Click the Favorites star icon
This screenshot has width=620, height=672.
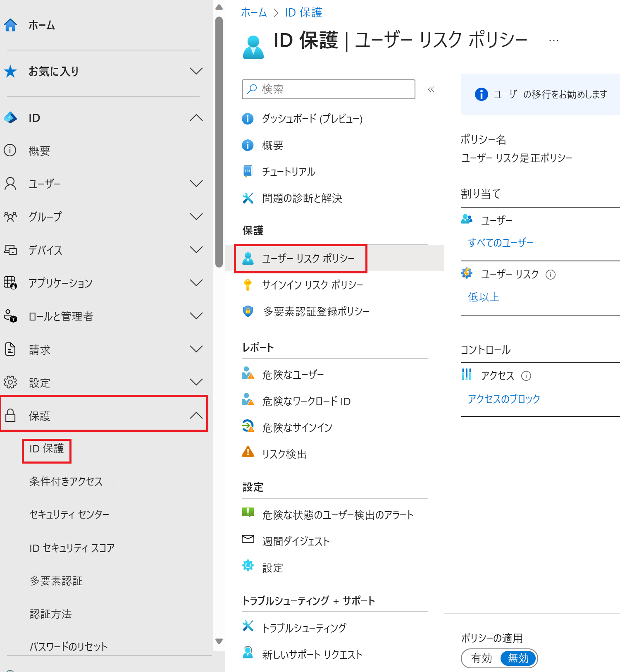point(10,72)
